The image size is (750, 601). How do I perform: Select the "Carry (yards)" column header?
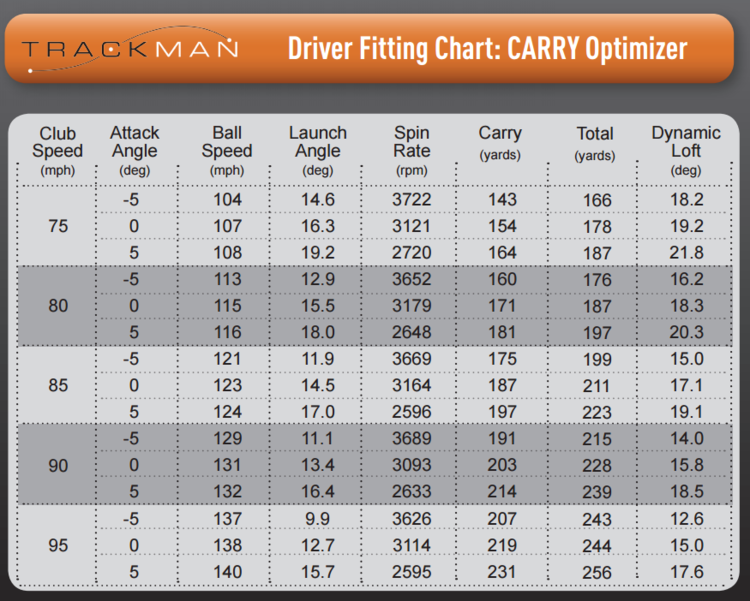pos(500,143)
